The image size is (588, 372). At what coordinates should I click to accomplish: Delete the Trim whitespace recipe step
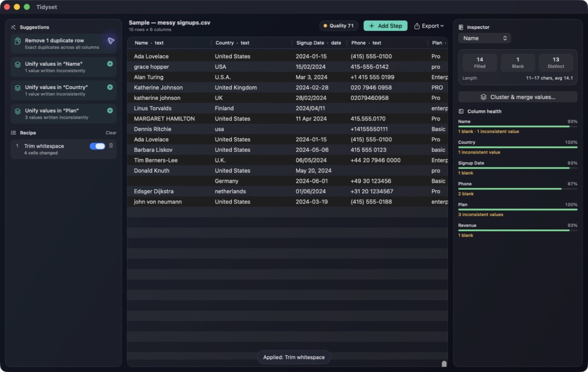click(111, 146)
